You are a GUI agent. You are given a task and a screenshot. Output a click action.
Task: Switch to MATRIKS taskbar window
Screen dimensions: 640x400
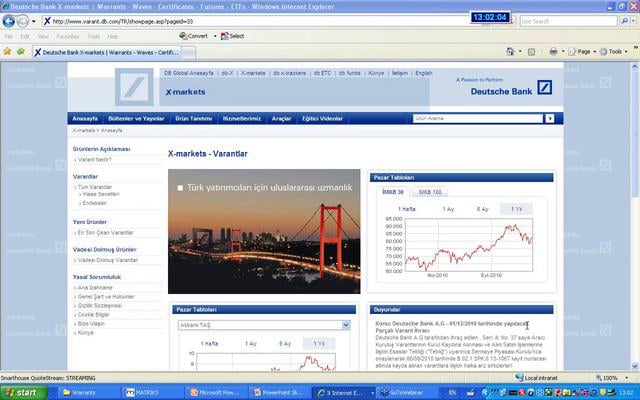(152, 393)
